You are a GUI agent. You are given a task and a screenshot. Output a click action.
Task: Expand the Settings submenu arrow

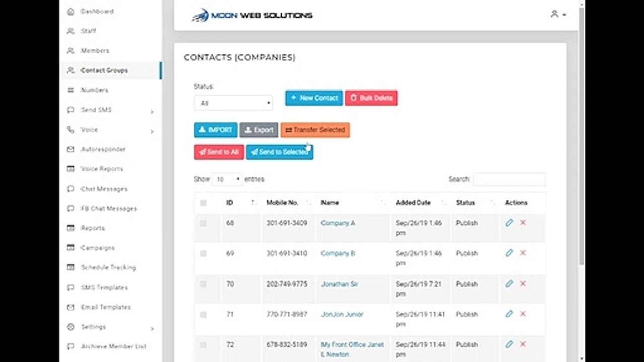[152, 329]
